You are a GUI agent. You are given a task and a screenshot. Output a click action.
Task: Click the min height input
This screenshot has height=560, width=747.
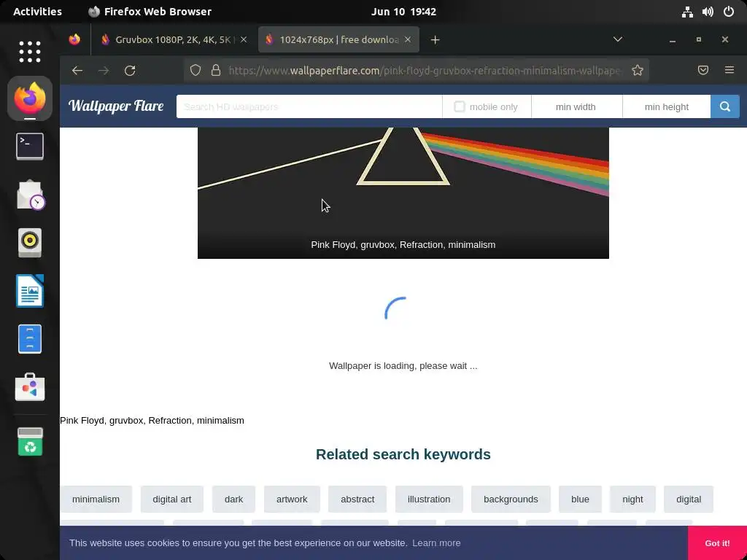[667, 106]
